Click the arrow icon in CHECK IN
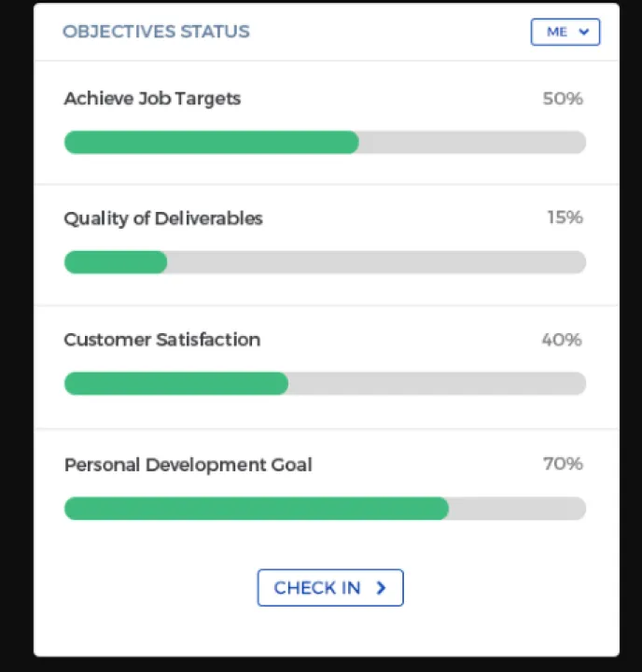The height and width of the screenshot is (672, 642). click(x=381, y=588)
